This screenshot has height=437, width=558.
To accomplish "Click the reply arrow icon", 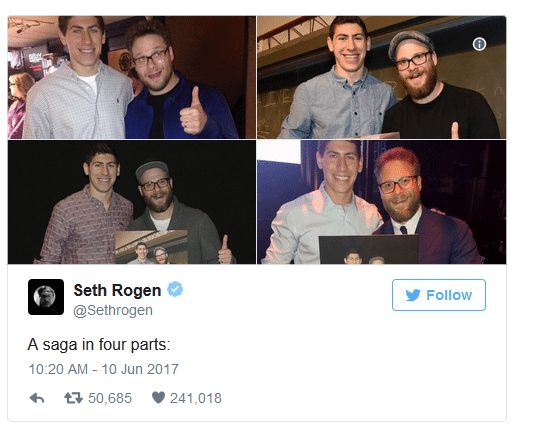I will click(x=37, y=398).
